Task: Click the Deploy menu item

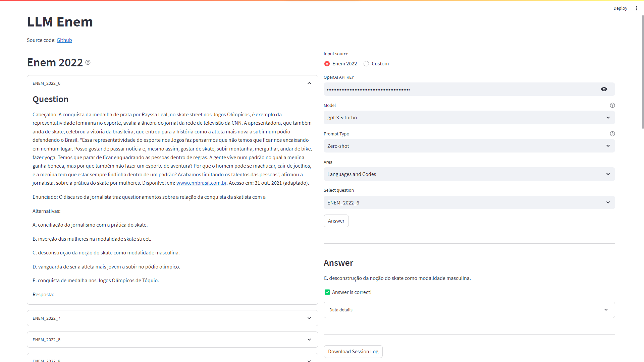Action: point(620,8)
